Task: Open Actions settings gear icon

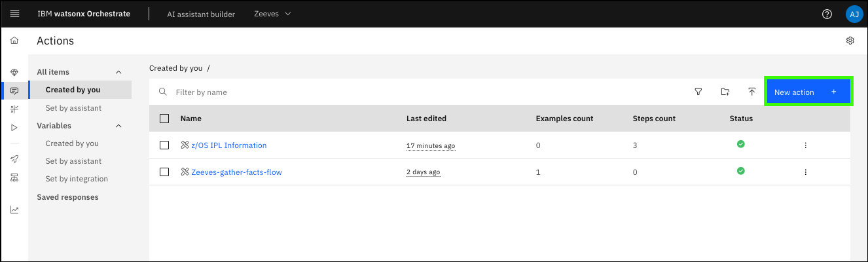Action: (850, 41)
